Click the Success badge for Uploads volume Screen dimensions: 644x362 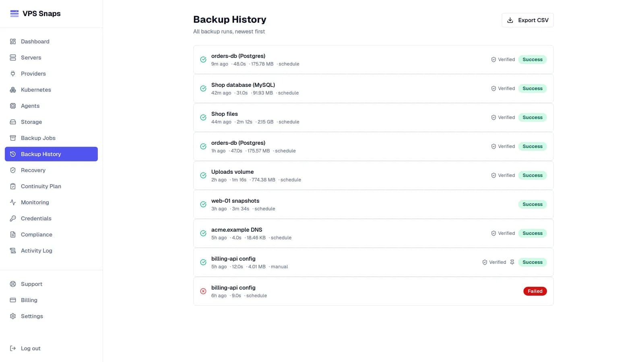click(532, 175)
